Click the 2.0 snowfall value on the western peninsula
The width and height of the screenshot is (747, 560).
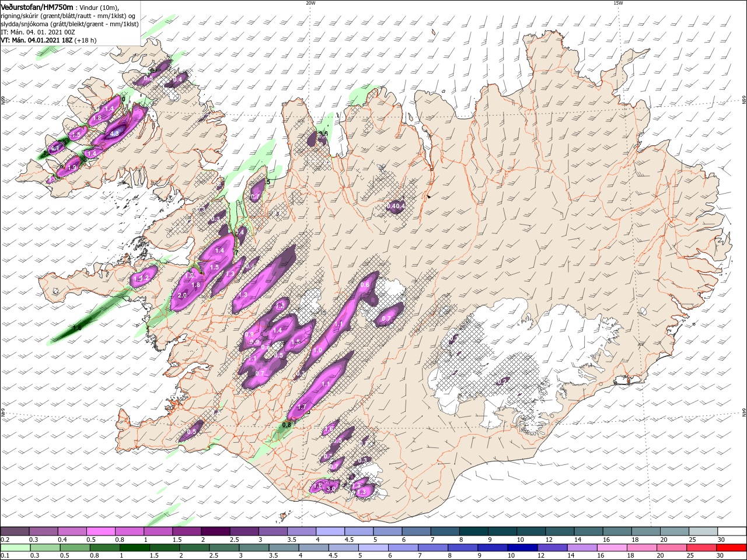coord(182,296)
